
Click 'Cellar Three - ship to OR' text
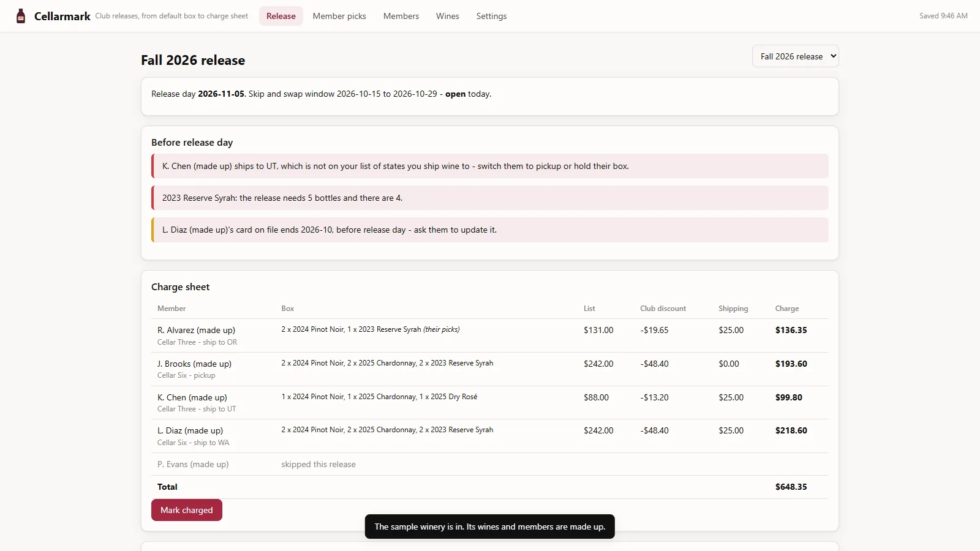pos(197,342)
